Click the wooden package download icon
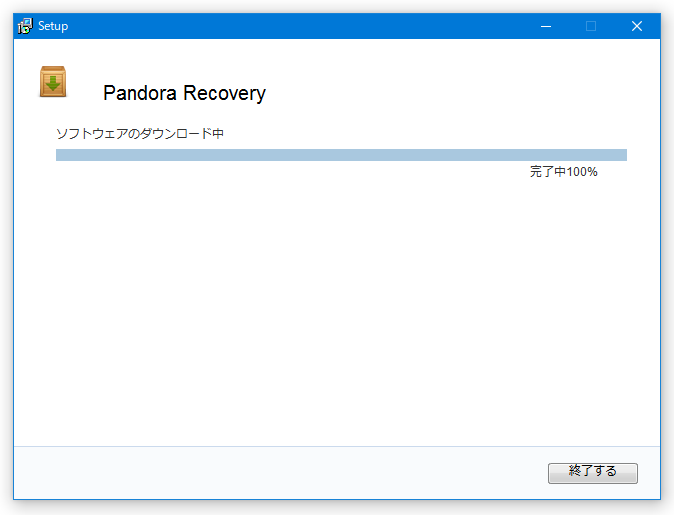The height and width of the screenshot is (515, 674). [53, 81]
